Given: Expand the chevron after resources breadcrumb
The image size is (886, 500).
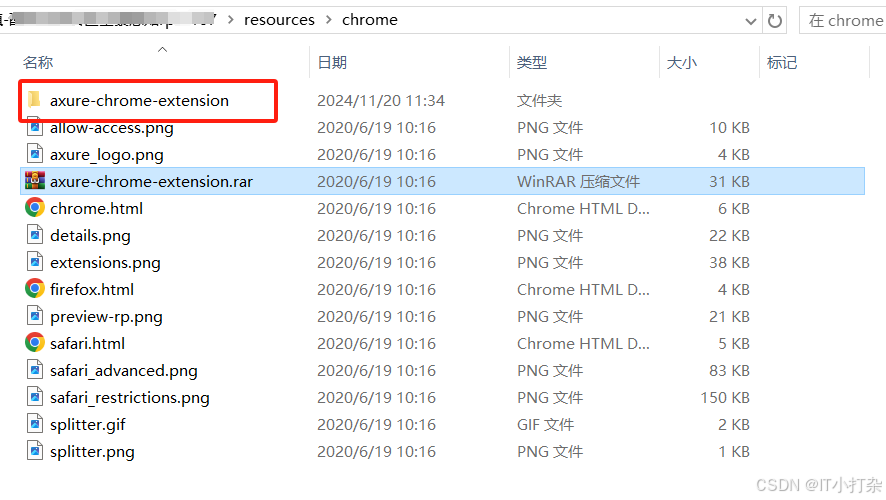Looking at the screenshot, I should [x=329, y=20].
